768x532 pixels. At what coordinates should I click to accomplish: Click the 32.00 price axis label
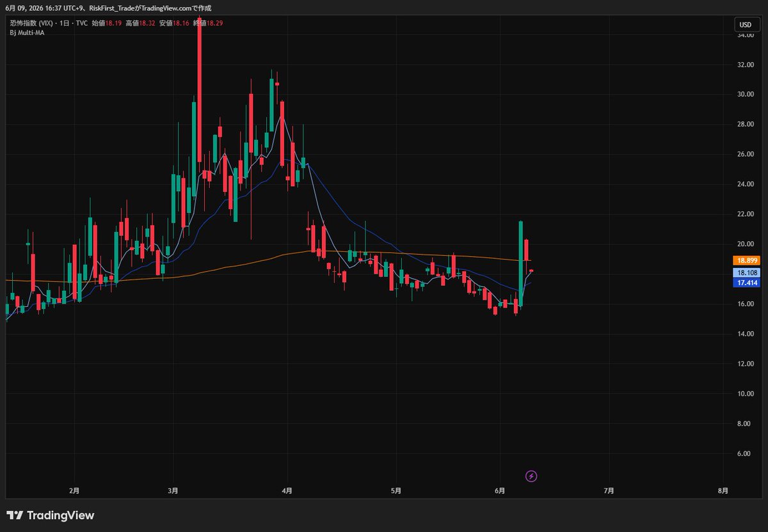745,65
